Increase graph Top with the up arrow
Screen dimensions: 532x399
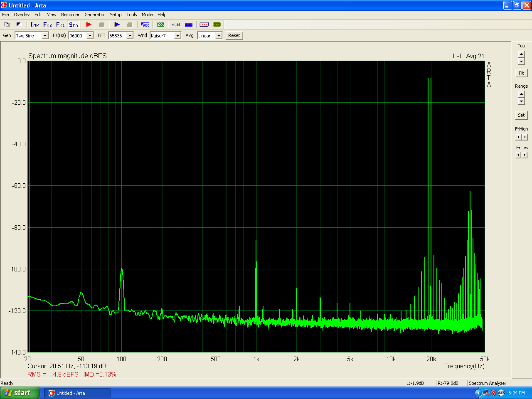521,54
